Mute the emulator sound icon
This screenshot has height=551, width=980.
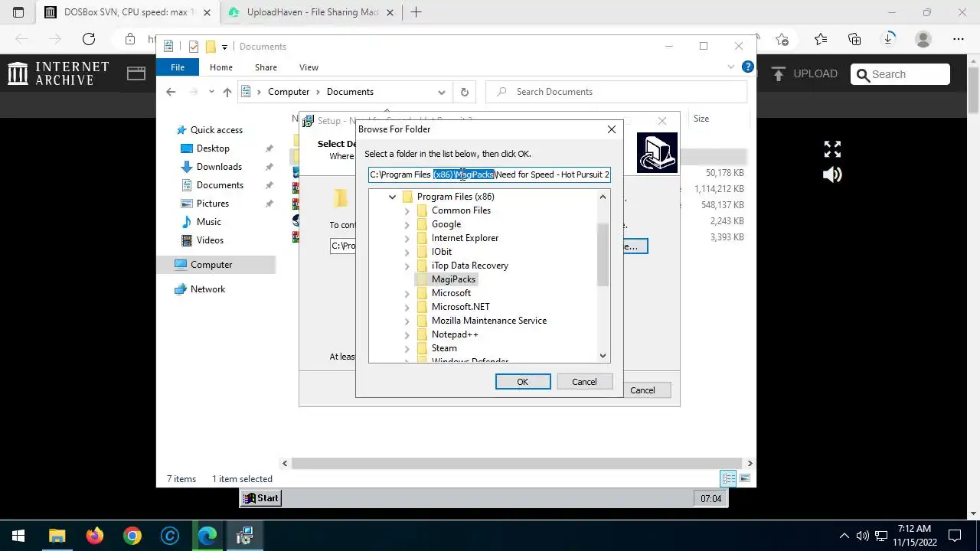(x=832, y=175)
